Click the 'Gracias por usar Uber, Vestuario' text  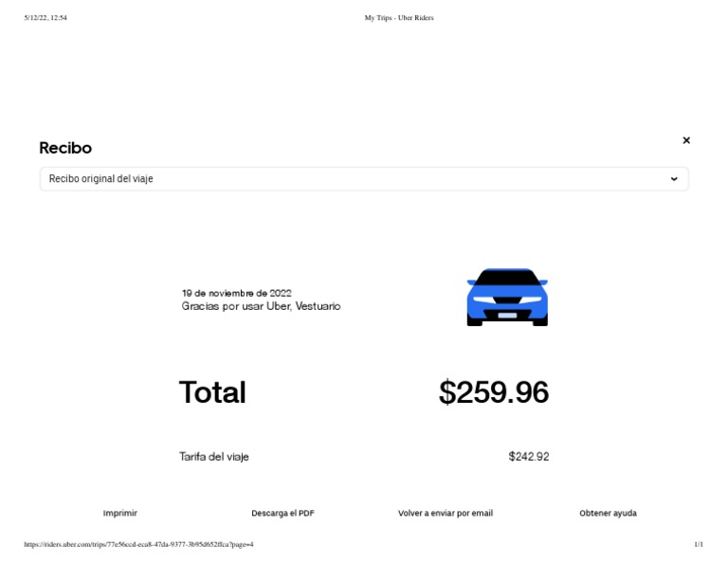(x=261, y=306)
